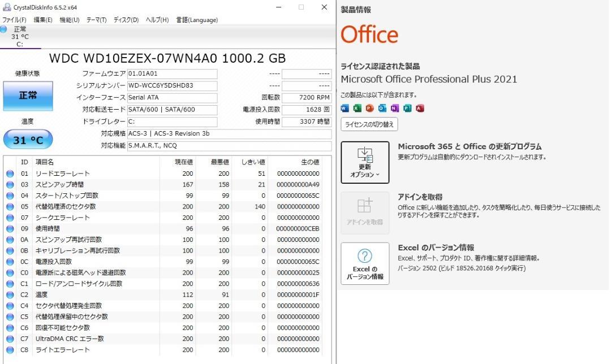Click the CrystalDiskInfo title bar app icon

[7, 7]
